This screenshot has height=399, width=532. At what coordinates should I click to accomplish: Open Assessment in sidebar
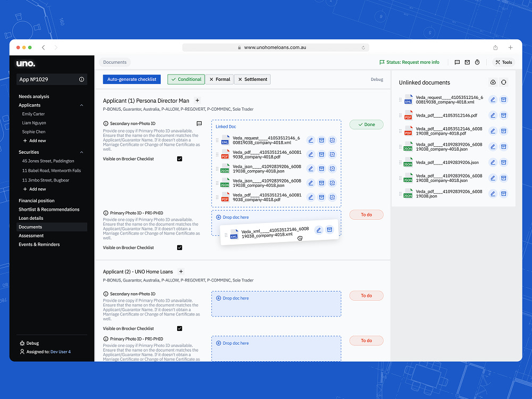click(31, 236)
